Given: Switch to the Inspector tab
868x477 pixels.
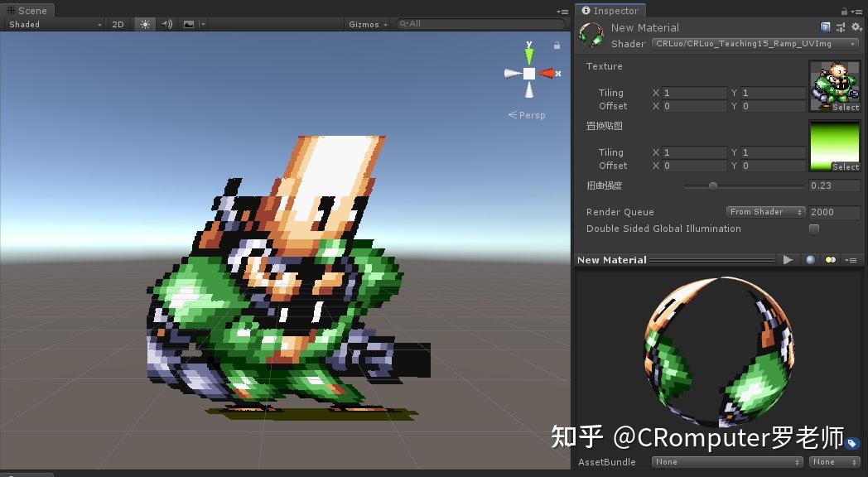Looking at the screenshot, I should point(610,11).
